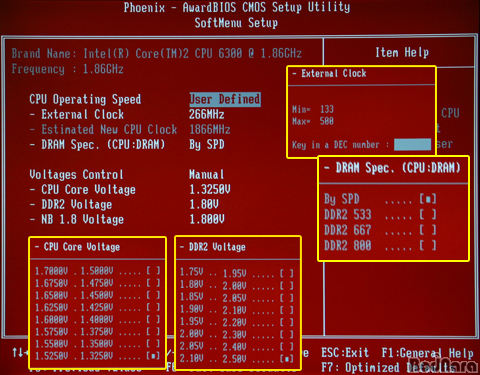Click the Phoenix - AwardBIOS CMOS Setup Utility title
480x375 pixels.
pyautogui.click(x=237, y=7)
